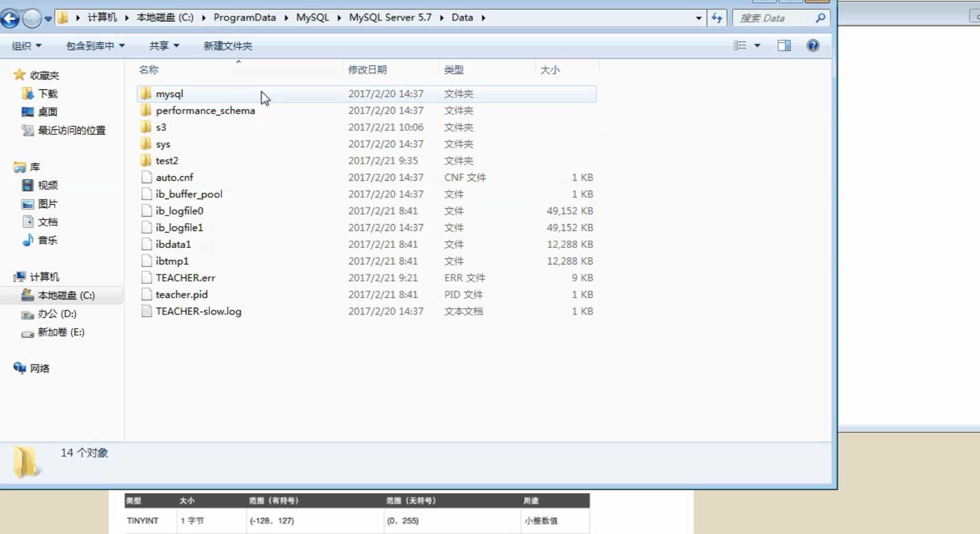
Task: Select 本地磁盘 (C:) in the breadcrumb
Action: (x=165, y=18)
